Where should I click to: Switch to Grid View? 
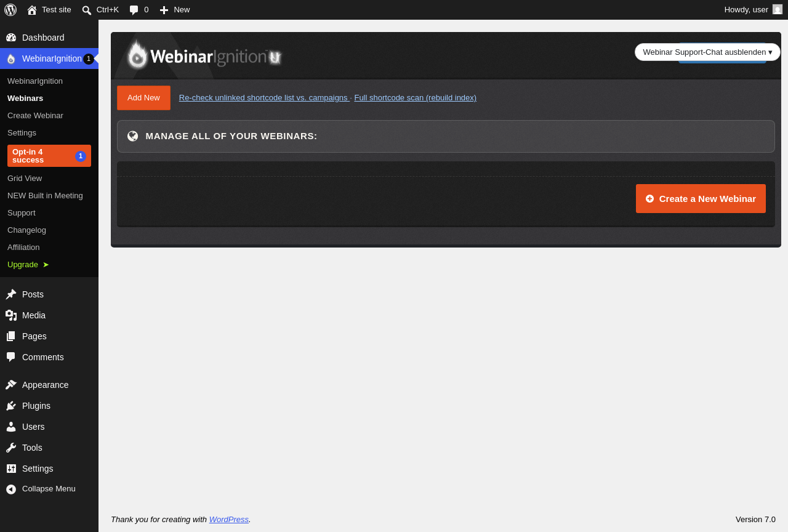tap(25, 178)
